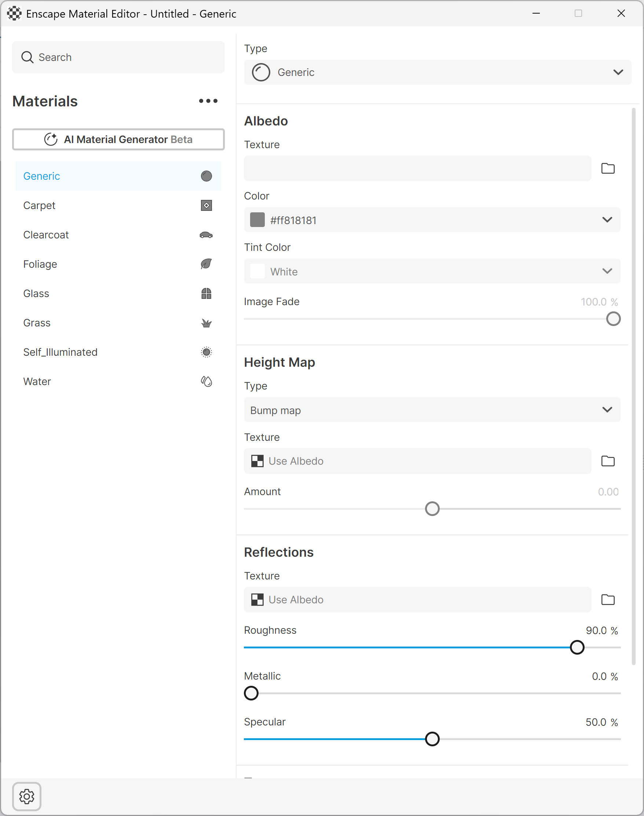
Task: Select the Foliage material
Action: click(x=118, y=264)
